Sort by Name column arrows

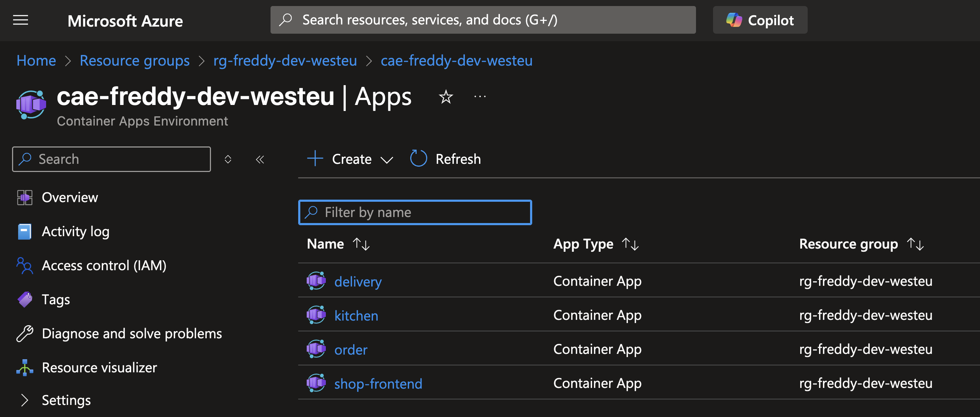[361, 244]
